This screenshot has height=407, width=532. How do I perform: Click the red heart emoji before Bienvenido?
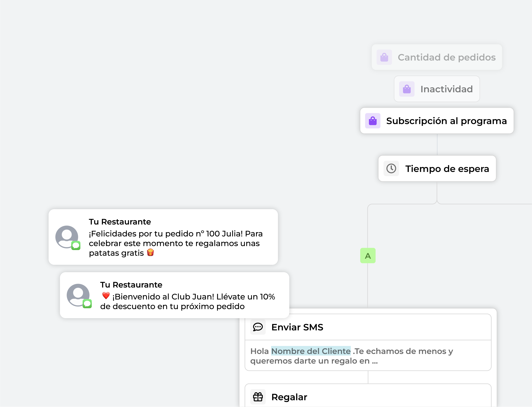(x=106, y=296)
